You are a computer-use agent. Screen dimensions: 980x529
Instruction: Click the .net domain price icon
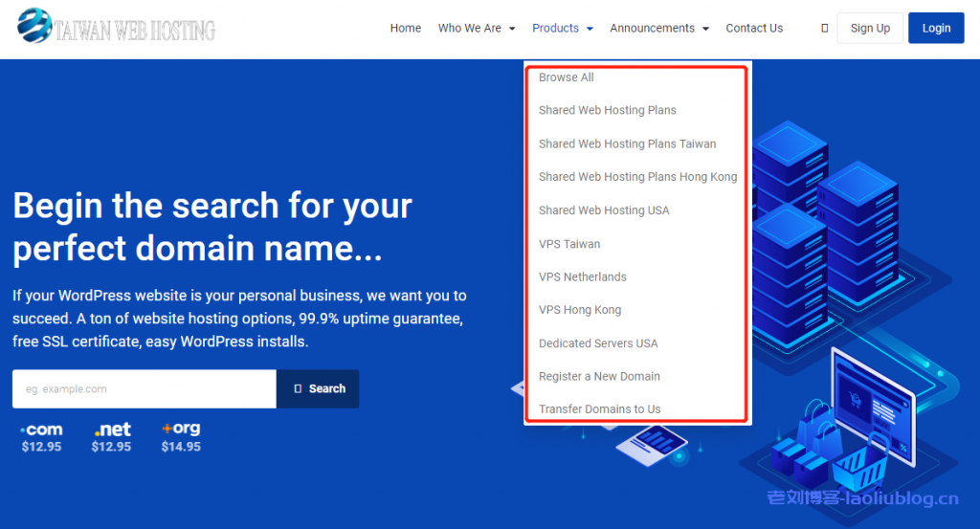[x=112, y=430]
